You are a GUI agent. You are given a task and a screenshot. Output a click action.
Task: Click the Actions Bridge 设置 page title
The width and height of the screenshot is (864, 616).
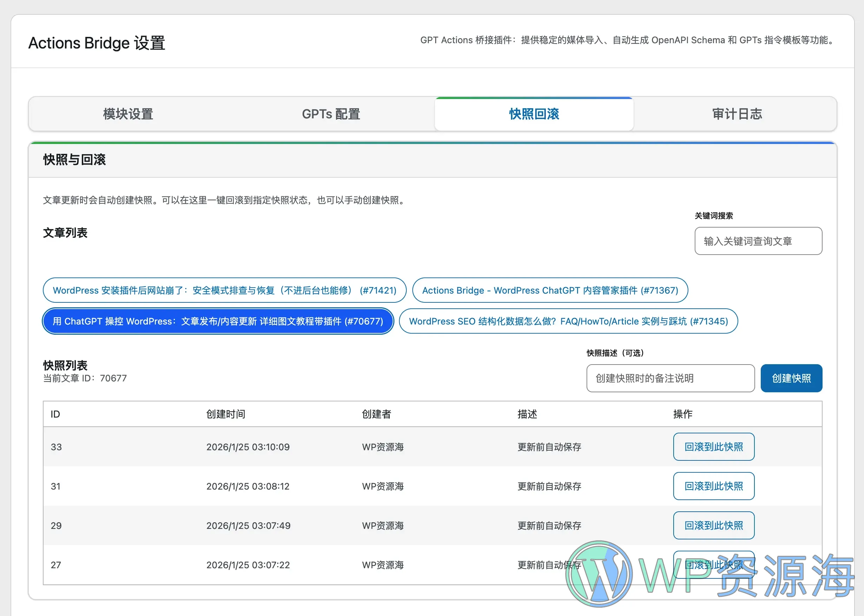[x=96, y=42]
